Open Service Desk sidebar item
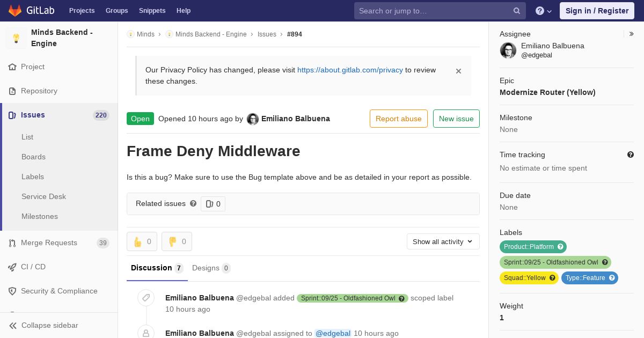The height and width of the screenshot is (338, 644). 43,197
